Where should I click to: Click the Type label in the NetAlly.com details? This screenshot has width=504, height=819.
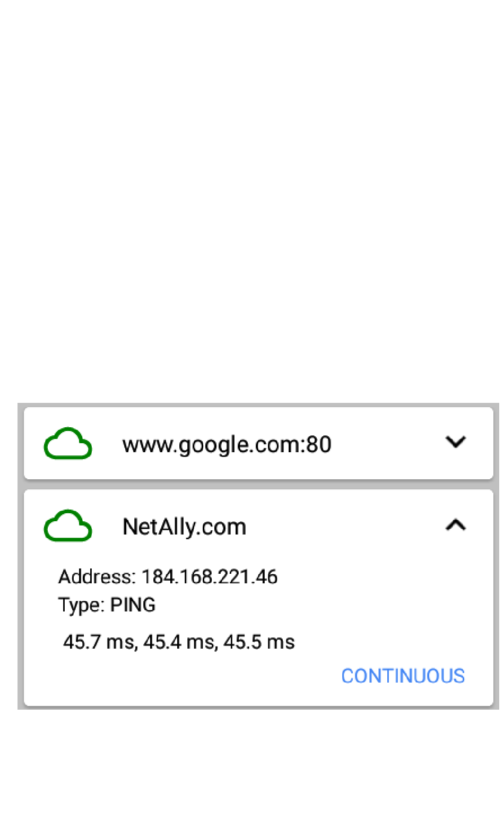point(81,605)
